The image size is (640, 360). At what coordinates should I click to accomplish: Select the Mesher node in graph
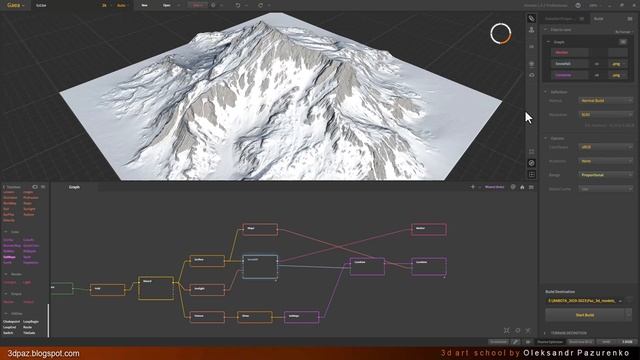coord(429,229)
